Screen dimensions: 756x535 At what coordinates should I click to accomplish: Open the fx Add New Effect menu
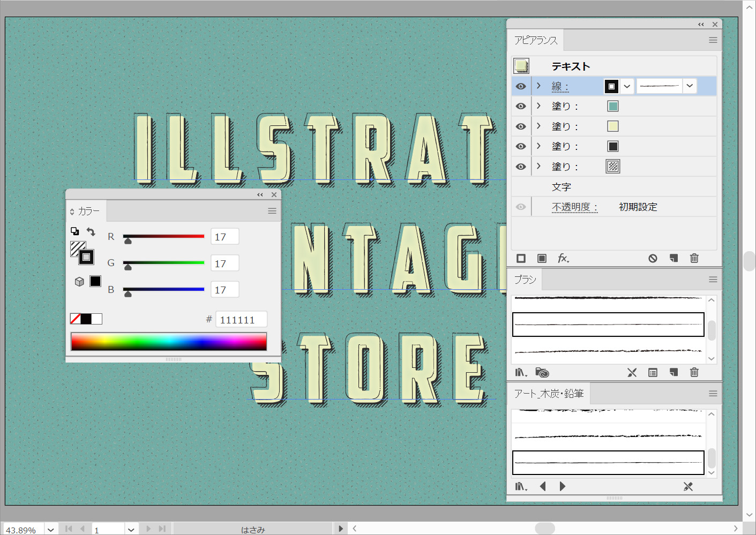[563, 259]
